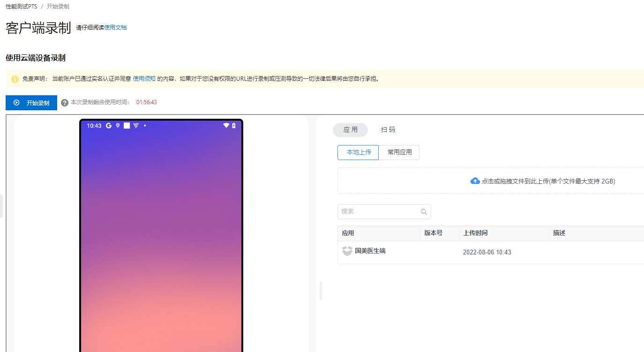Click the remaining time 01:56:43

pos(147,102)
